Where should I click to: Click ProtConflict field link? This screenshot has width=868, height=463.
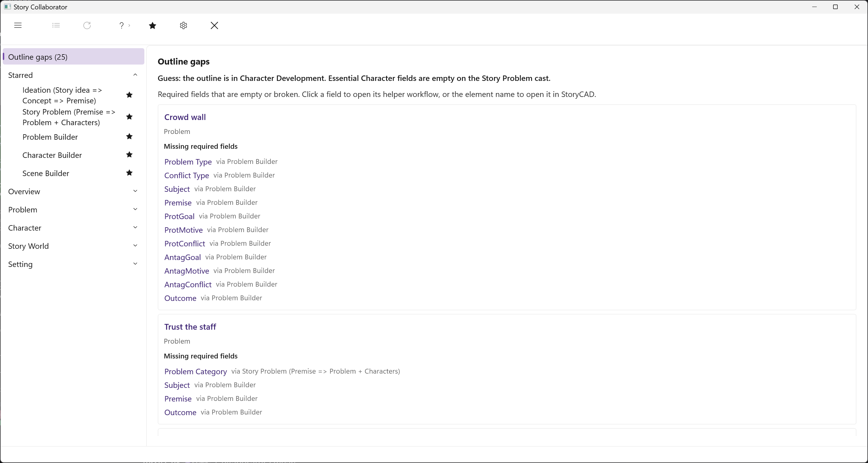[x=185, y=244]
